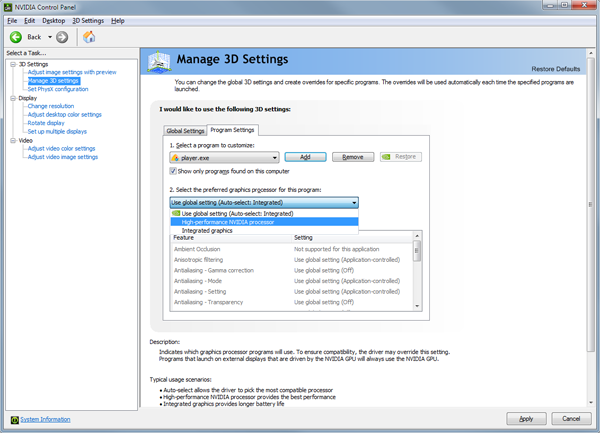Click the NVIDIA logo beside global setting option
Viewport: 600px width, 433px height.
(x=176, y=213)
